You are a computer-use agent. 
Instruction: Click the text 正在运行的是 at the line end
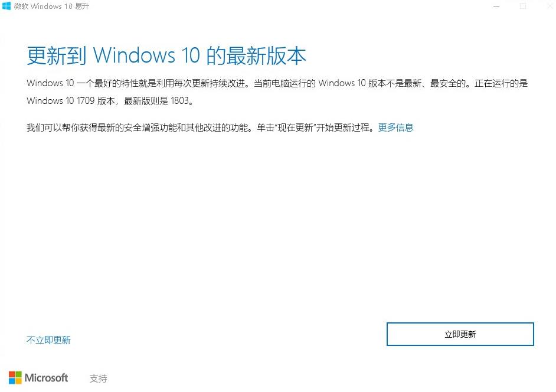coord(501,83)
